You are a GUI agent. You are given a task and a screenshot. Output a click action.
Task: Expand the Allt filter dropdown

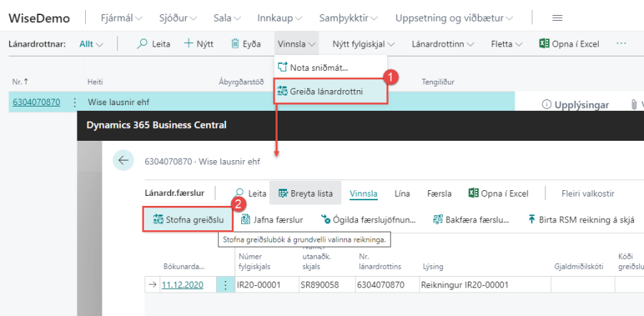[91, 44]
